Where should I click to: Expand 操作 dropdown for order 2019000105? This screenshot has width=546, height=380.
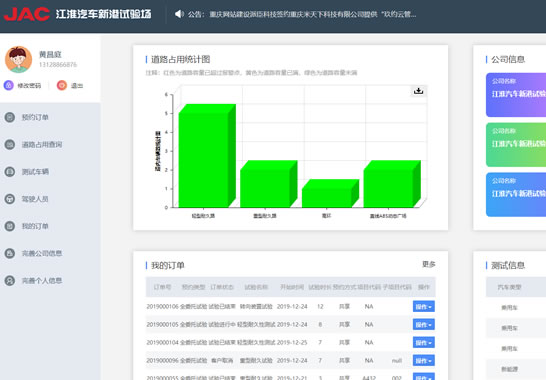point(424,325)
